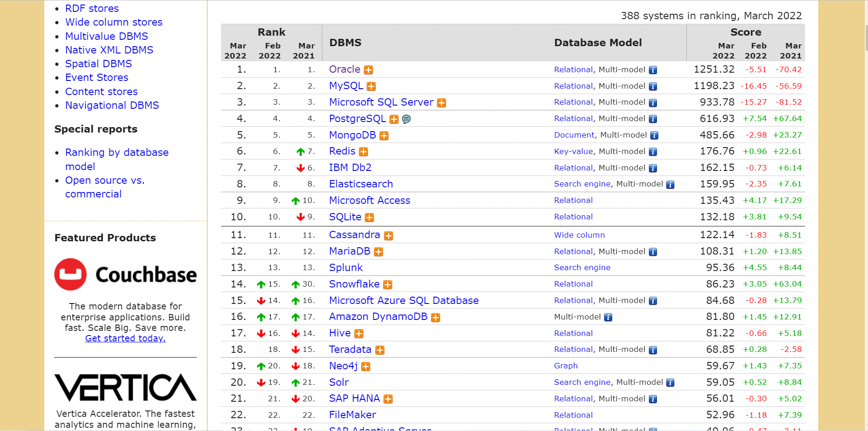Open the Microsoft Azure SQL Database link
868x431 pixels.
tap(404, 300)
